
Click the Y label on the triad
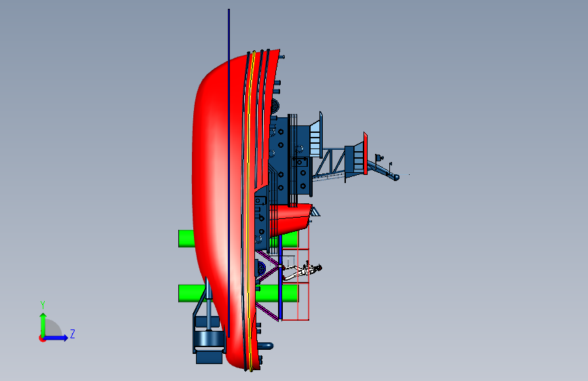(x=43, y=305)
